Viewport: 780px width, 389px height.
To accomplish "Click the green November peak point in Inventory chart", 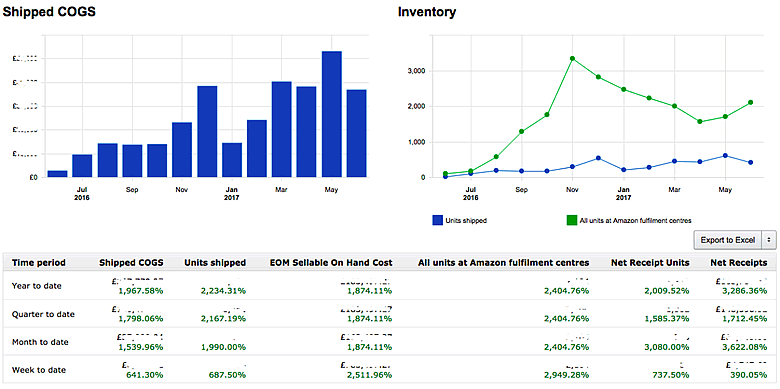I will (x=573, y=58).
